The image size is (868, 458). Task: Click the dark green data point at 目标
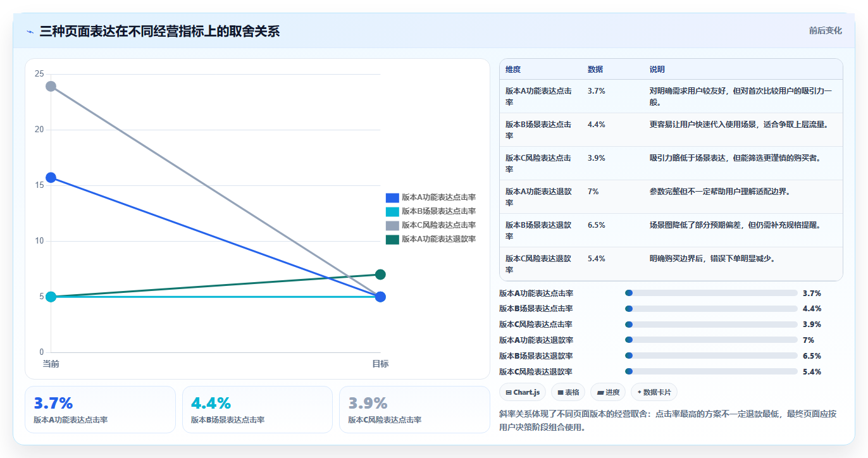tap(380, 275)
